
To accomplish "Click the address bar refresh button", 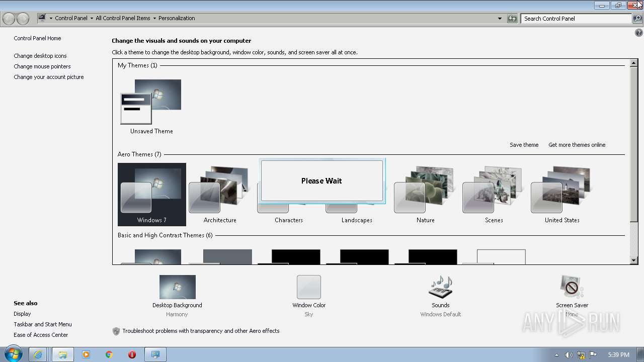I will click(512, 19).
